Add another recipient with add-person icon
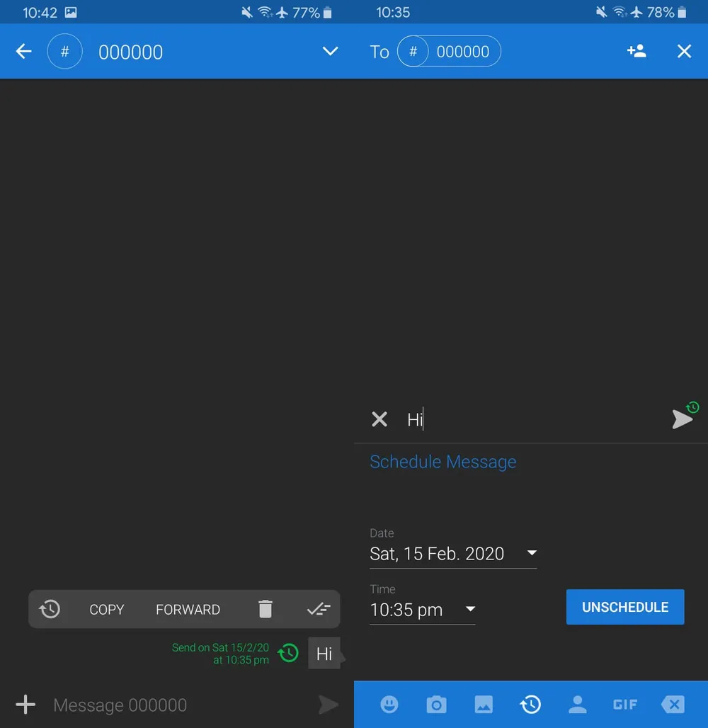Viewport: 708px width, 728px height. [636, 50]
